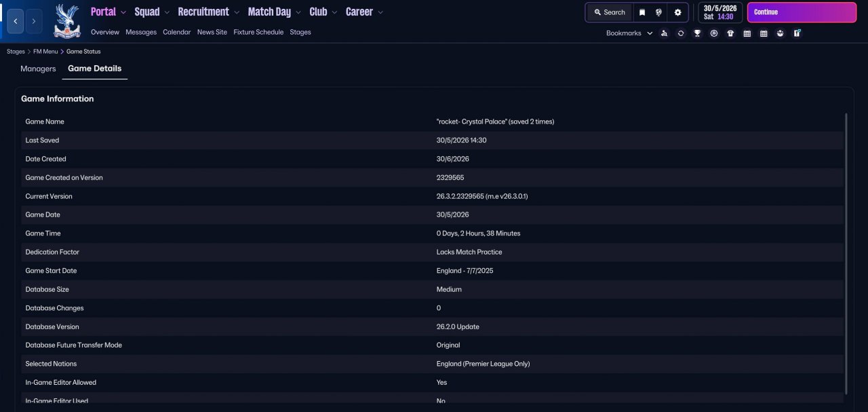Screen dimensions: 868x412
Task: Click the In-Game Editor Allowed value Yes
Action: [441, 383]
